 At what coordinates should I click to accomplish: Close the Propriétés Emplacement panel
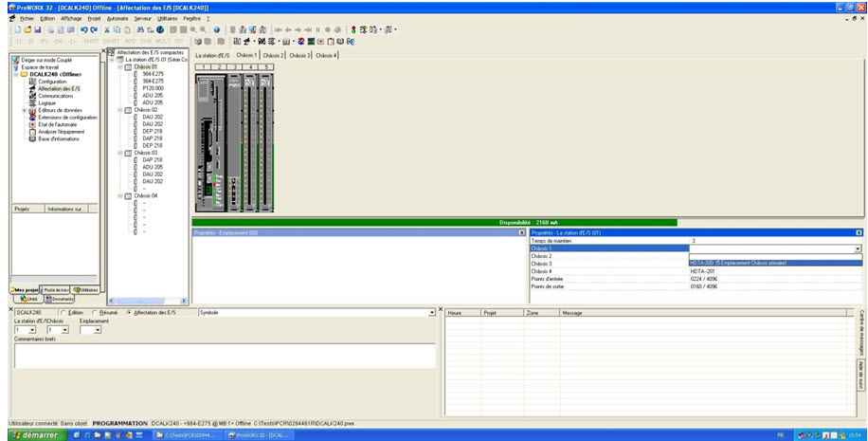[521, 232]
